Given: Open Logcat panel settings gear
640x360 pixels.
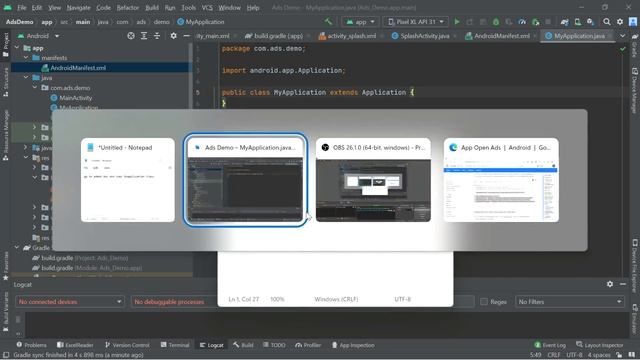Looking at the screenshot, I should 610,284.
